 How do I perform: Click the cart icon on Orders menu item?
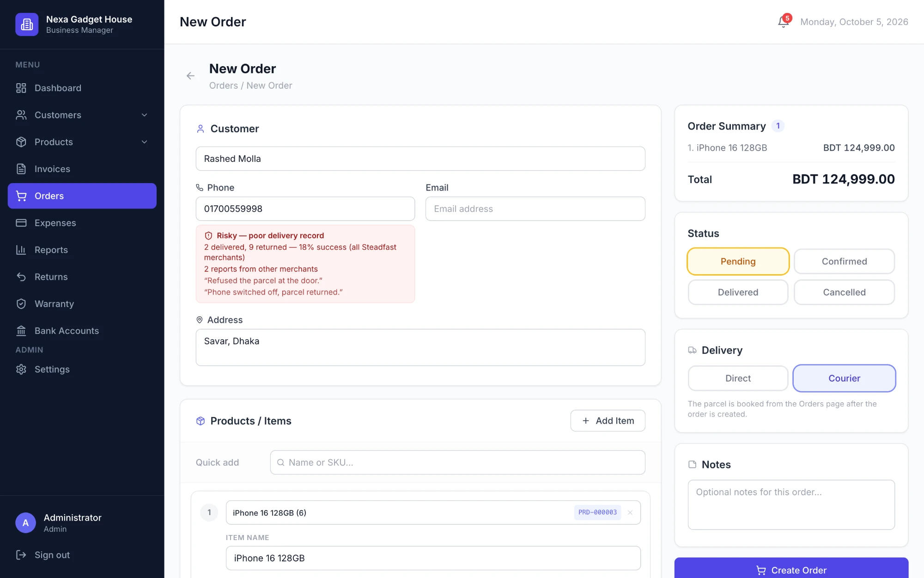pos(21,196)
